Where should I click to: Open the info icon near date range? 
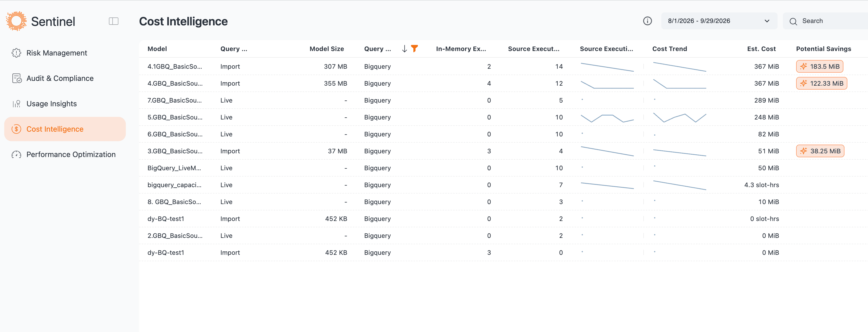coord(647,21)
